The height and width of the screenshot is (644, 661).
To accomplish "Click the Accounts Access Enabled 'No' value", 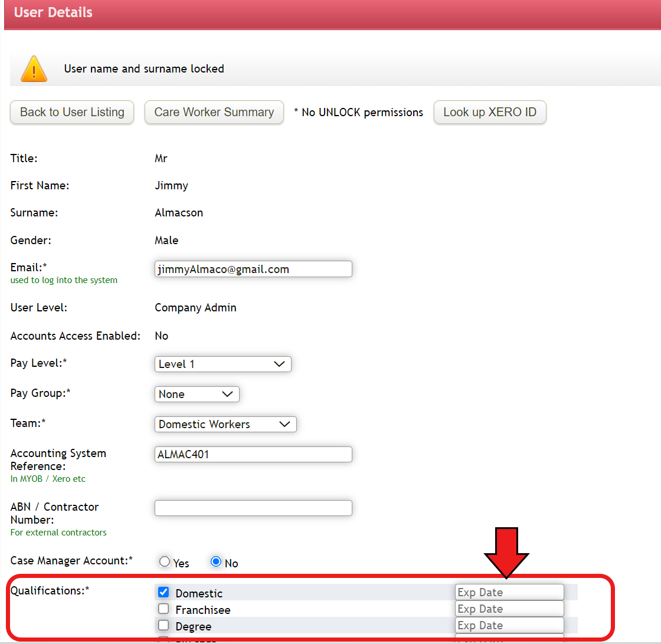I will tap(162, 336).
